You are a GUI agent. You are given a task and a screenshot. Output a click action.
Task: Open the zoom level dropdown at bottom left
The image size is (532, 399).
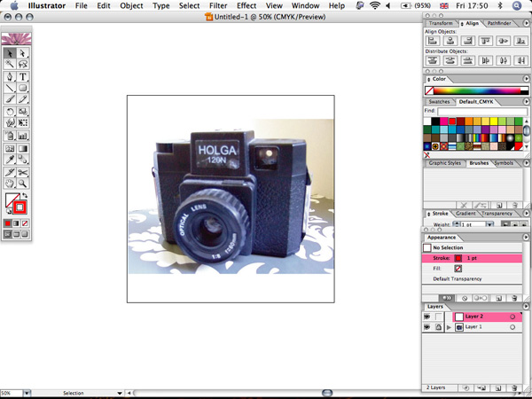(27, 393)
